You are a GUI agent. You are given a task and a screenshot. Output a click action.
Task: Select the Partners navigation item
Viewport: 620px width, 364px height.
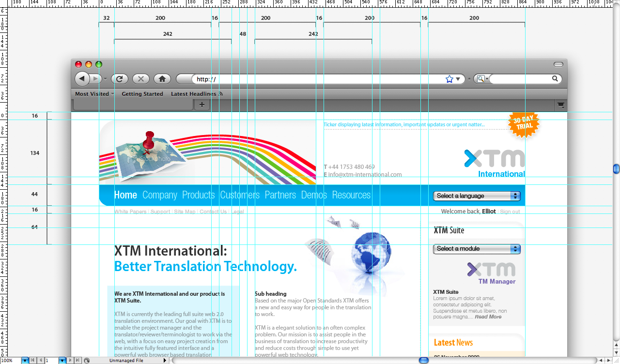(x=280, y=195)
